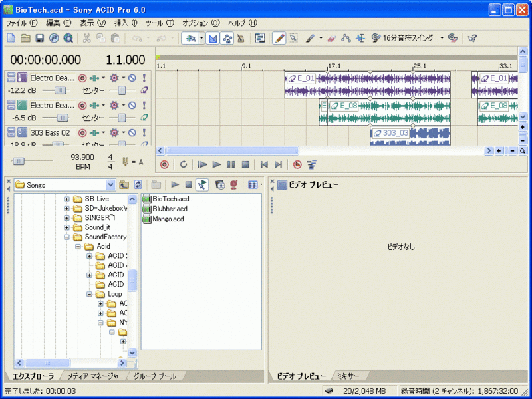The height and width of the screenshot is (399, 532).
Task: Click the Record button in transport
Action: pyautogui.click(x=164, y=164)
